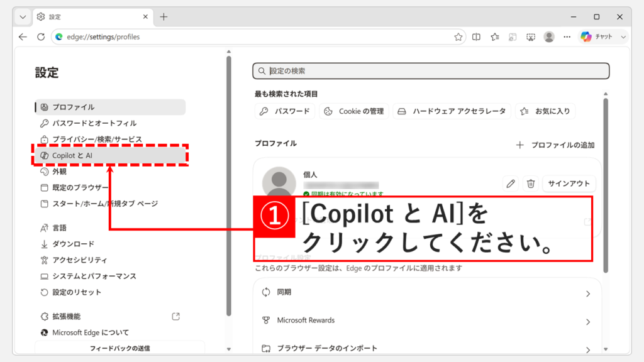
Task: Click the 設定の検索 search field
Action: (431, 71)
